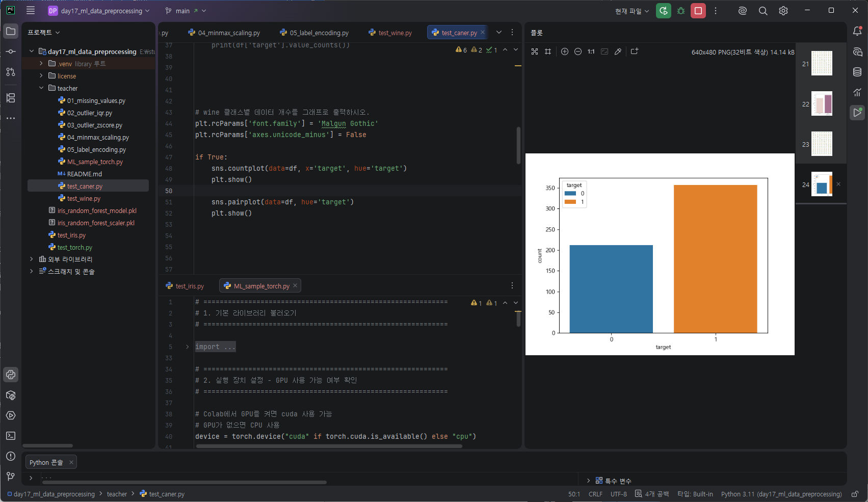
Task: Click the Run current file button
Action: pyautogui.click(x=663, y=11)
